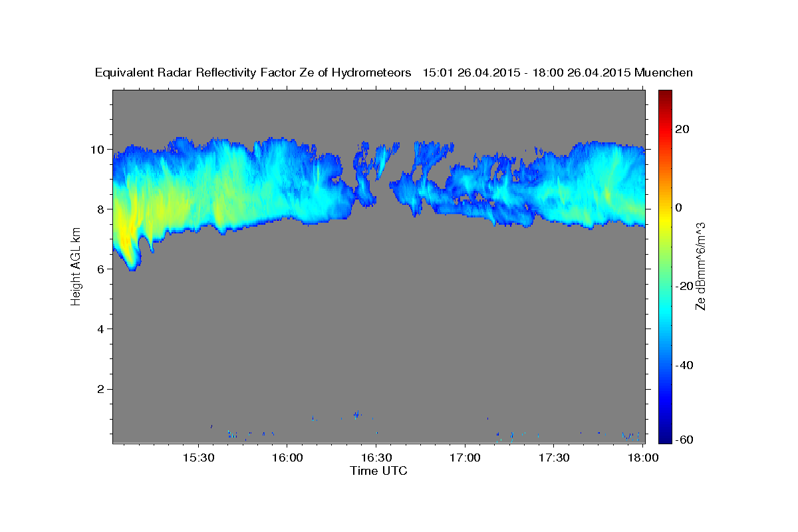Click the 18:00 time tick label
The height and width of the screenshot is (532, 798).
(642, 458)
